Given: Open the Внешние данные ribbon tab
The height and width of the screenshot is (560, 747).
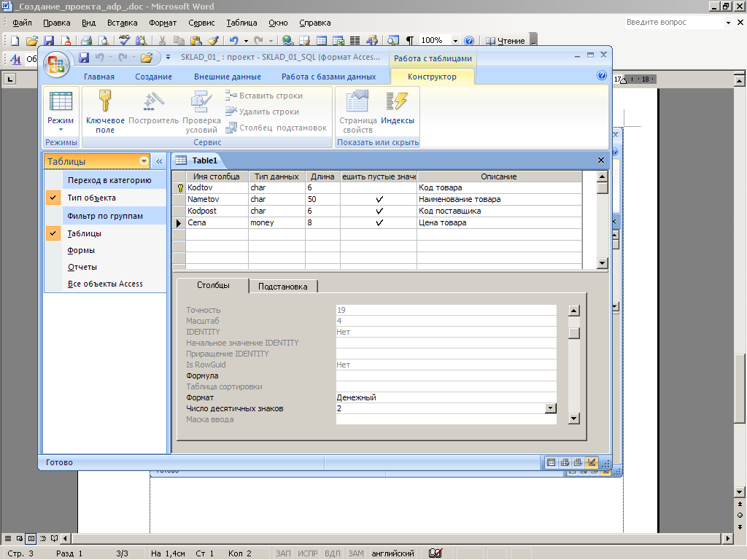Looking at the screenshot, I should click(228, 77).
